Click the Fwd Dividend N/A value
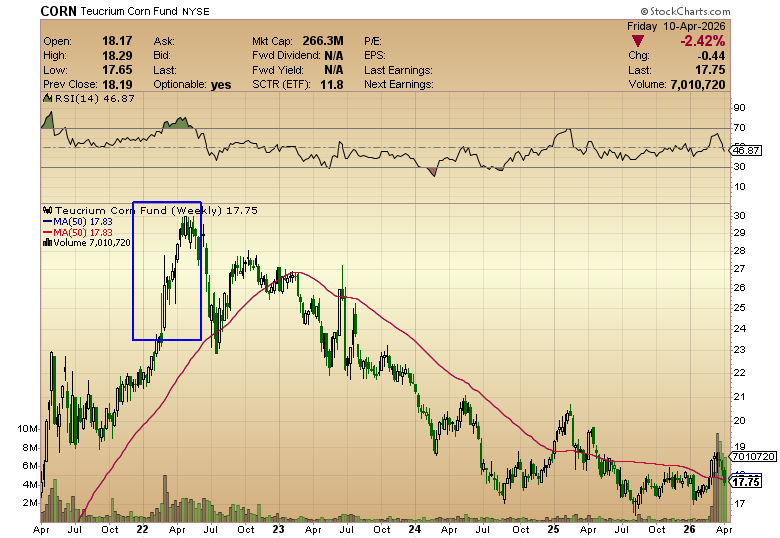 tap(334, 55)
